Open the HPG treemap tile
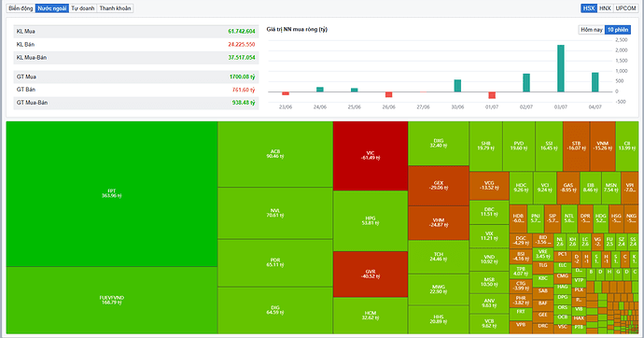 (x=370, y=221)
